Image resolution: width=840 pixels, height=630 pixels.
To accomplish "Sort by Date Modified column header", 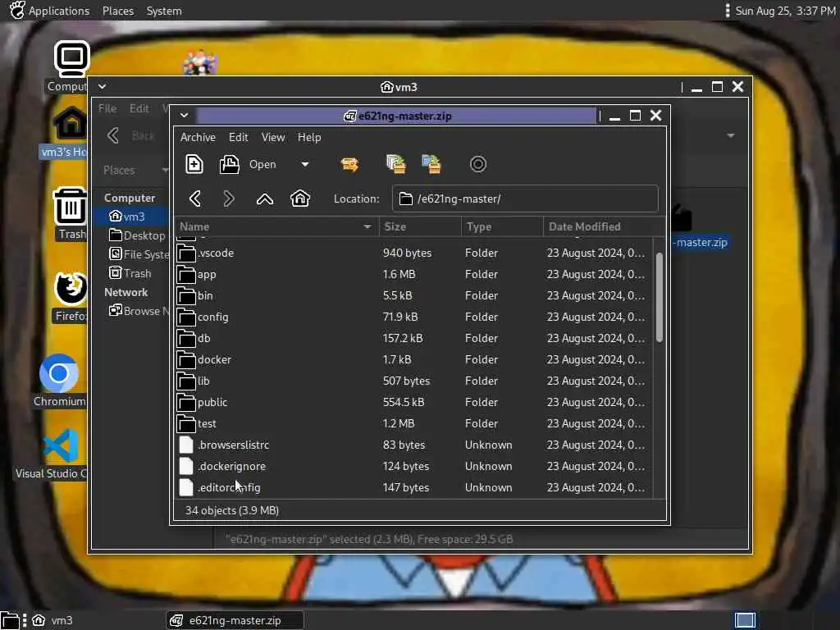I will (x=604, y=226).
